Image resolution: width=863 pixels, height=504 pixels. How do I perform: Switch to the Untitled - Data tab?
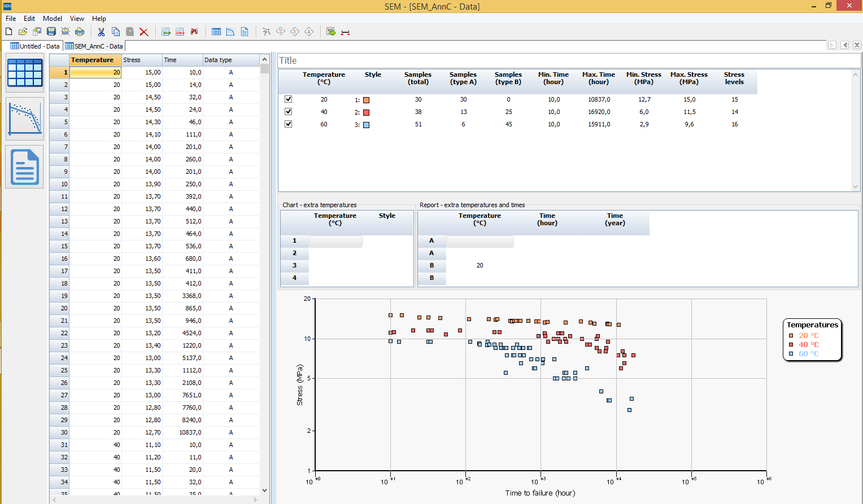coord(35,46)
